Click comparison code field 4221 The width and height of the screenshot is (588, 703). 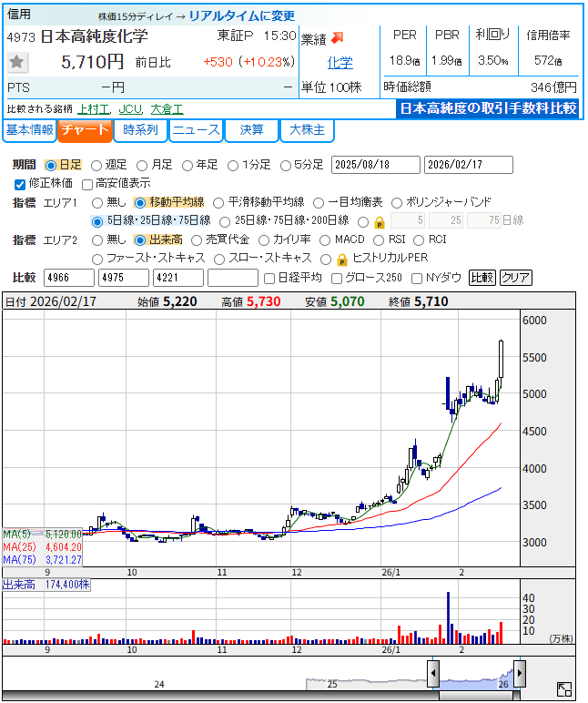(x=178, y=278)
